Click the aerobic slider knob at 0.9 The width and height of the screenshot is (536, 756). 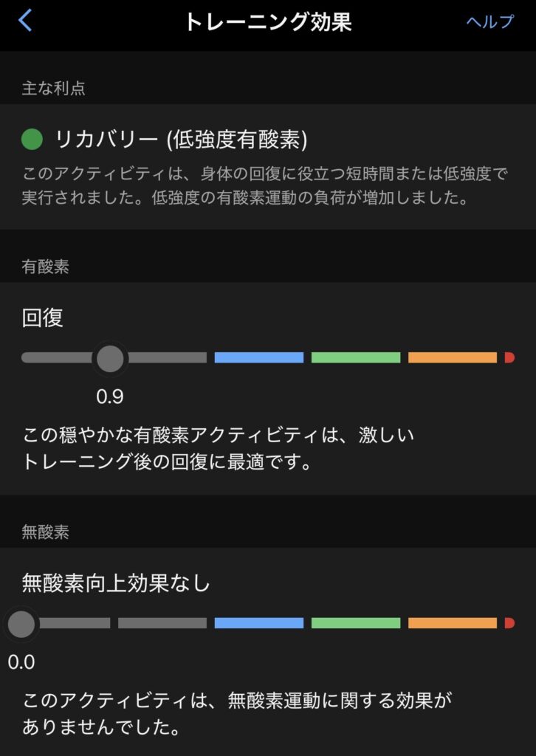[110, 358]
